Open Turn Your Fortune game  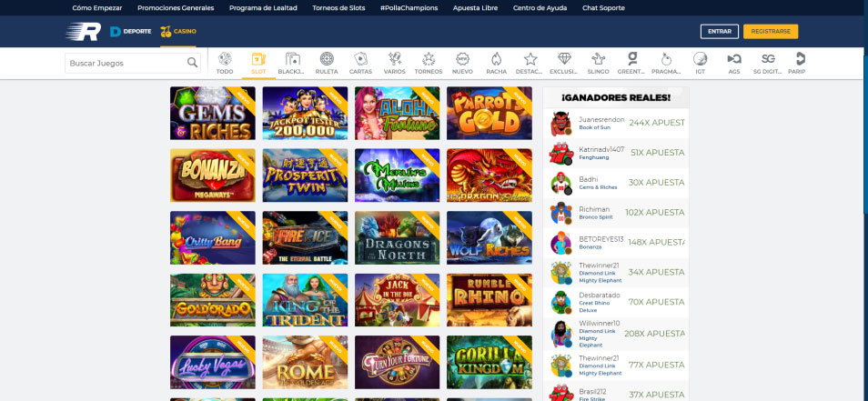click(398, 362)
